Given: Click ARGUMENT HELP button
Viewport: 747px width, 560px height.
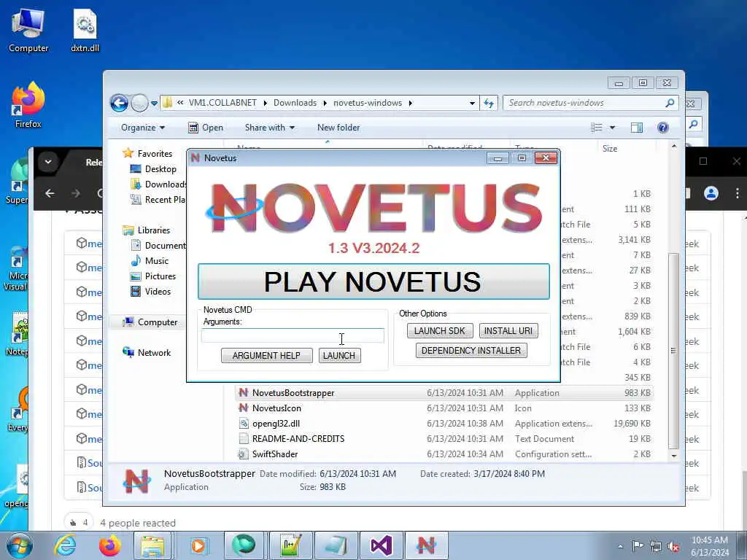Looking at the screenshot, I should [266, 355].
